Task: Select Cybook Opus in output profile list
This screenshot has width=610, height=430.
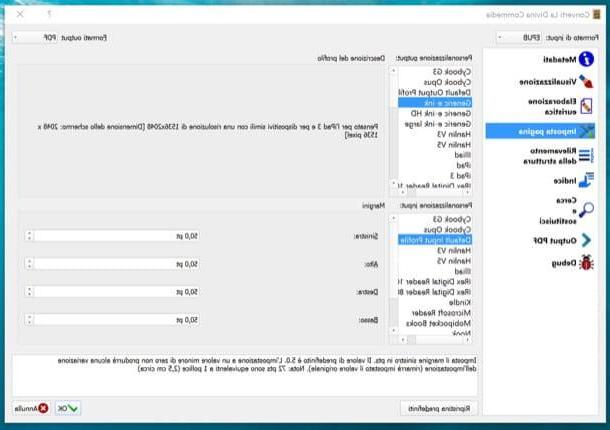Action: 435,82
